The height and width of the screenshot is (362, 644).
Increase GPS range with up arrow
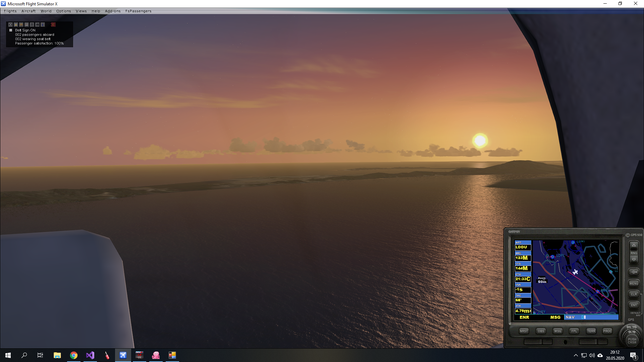click(x=634, y=245)
